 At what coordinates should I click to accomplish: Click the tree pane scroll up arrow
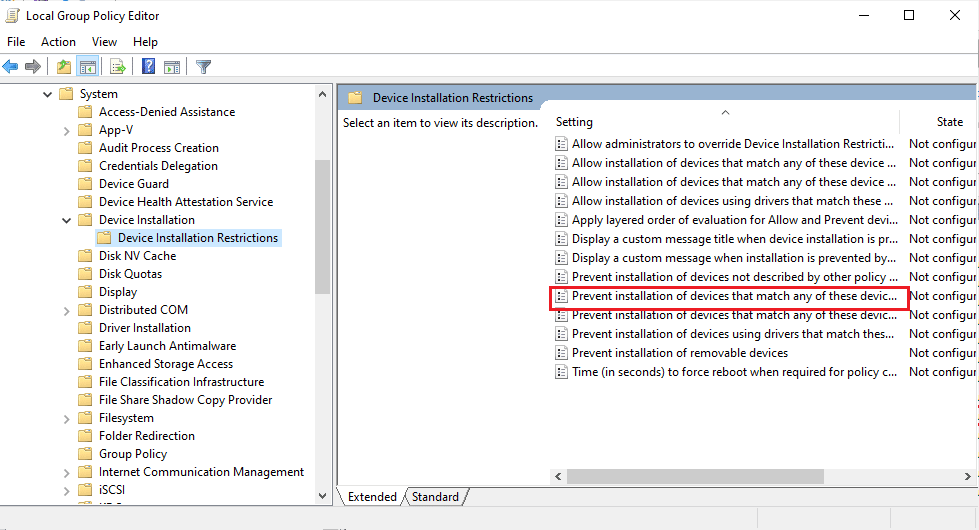[x=322, y=94]
